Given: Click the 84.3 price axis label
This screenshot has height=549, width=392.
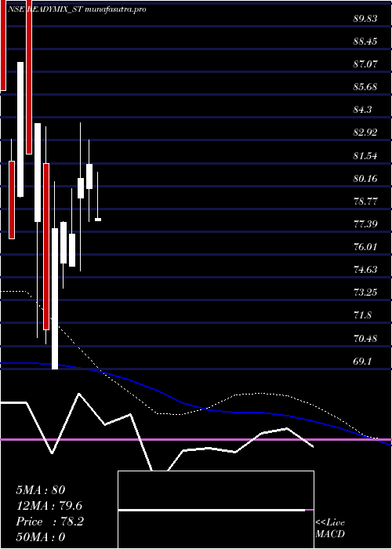Looking at the screenshot, I should coord(362,110).
